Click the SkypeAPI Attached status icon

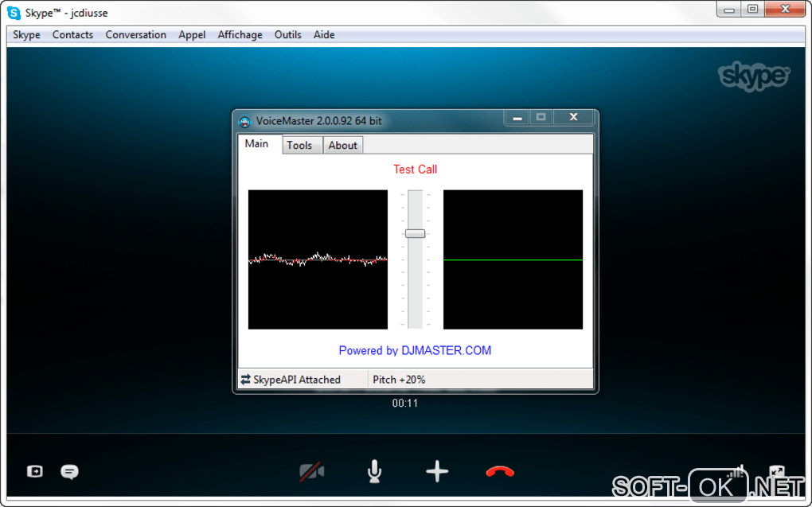tap(245, 380)
